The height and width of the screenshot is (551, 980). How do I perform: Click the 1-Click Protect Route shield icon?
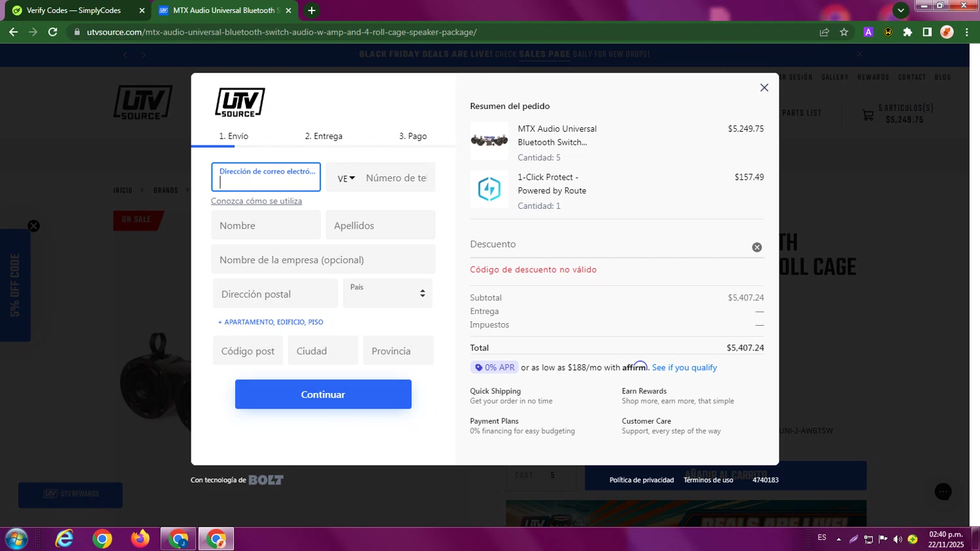(489, 189)
